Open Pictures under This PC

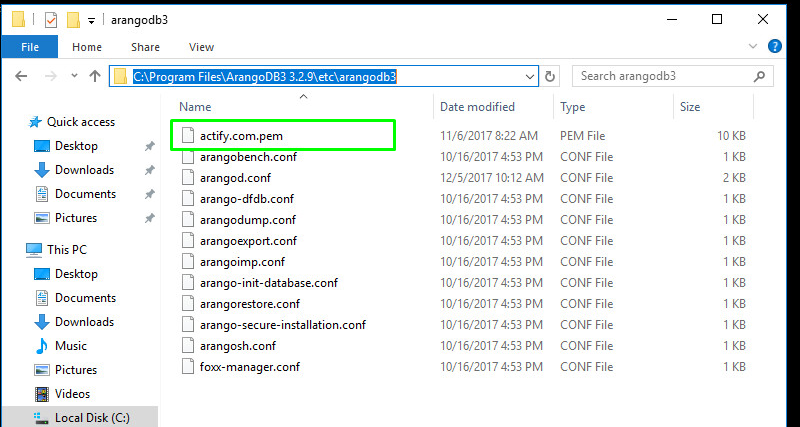click(x=76, y=370)
